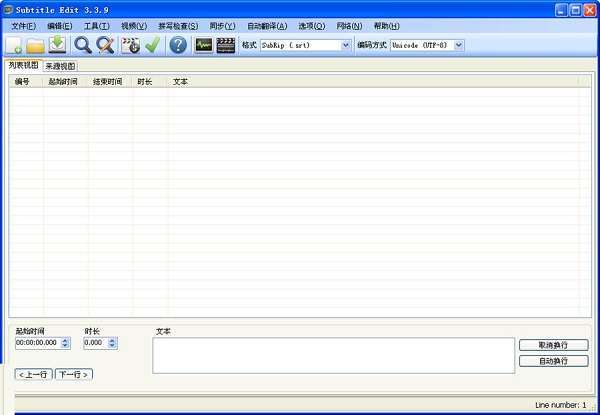Screen dimensions: 600x415
Task: Click the Find magnifier icon
Action: [x=83, y=45]
